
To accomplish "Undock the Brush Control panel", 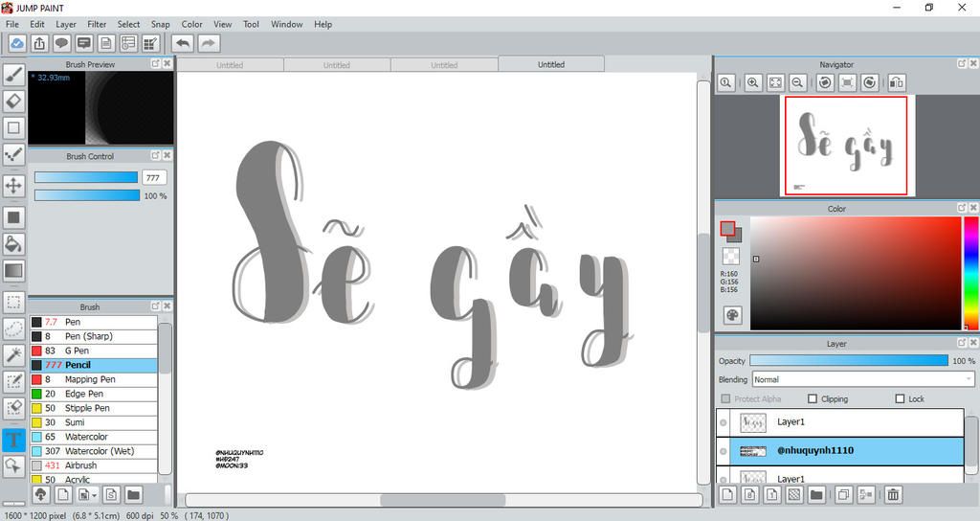I will tap(156, 155).
